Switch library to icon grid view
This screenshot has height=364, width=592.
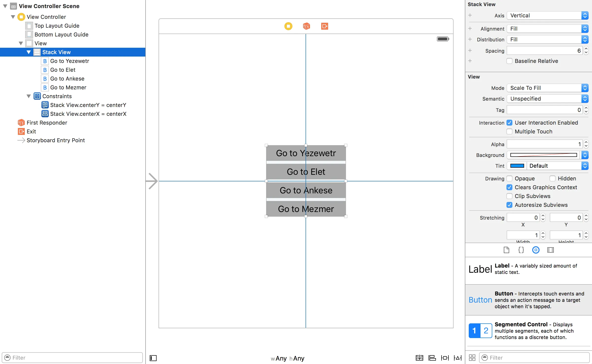[472, 358]
